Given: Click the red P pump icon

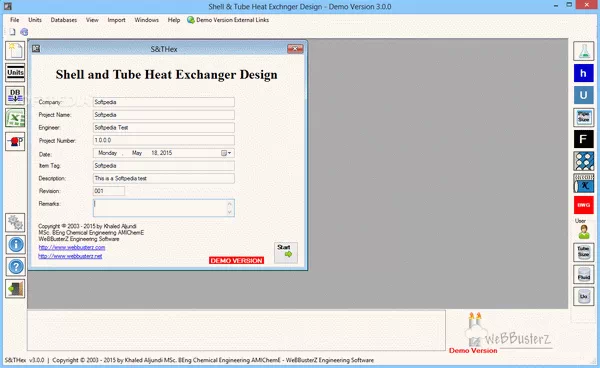Looking at the screenshot, I should [15, 142].
